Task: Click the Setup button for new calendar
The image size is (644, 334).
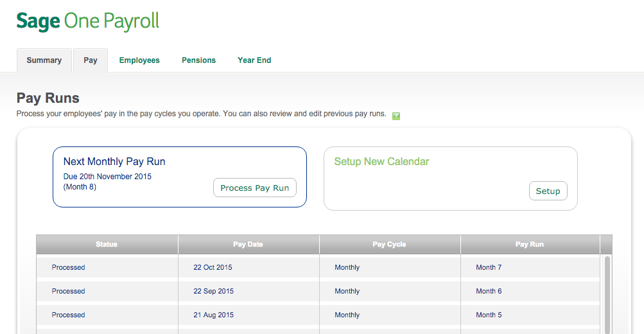Action: [548, 191]
